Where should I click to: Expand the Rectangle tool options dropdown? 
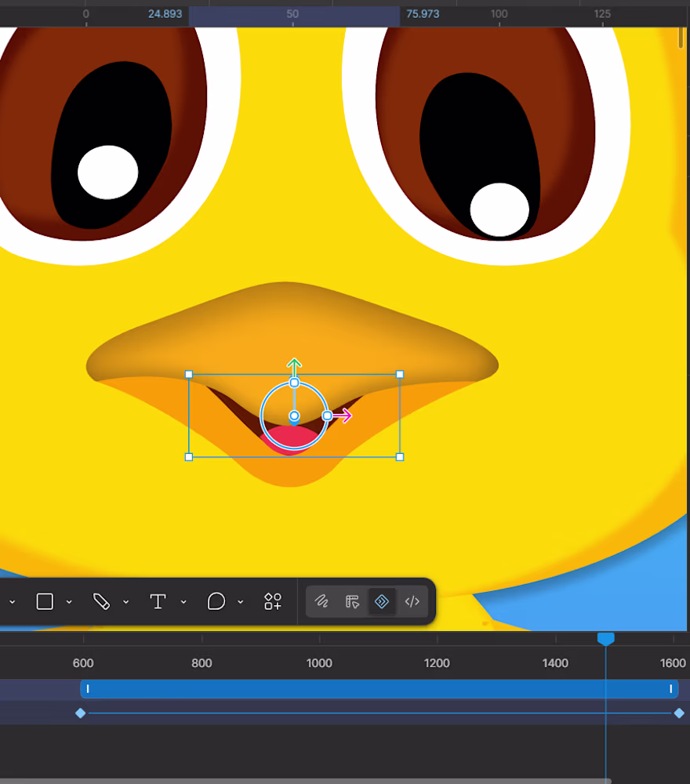click(x=69, y=602)
